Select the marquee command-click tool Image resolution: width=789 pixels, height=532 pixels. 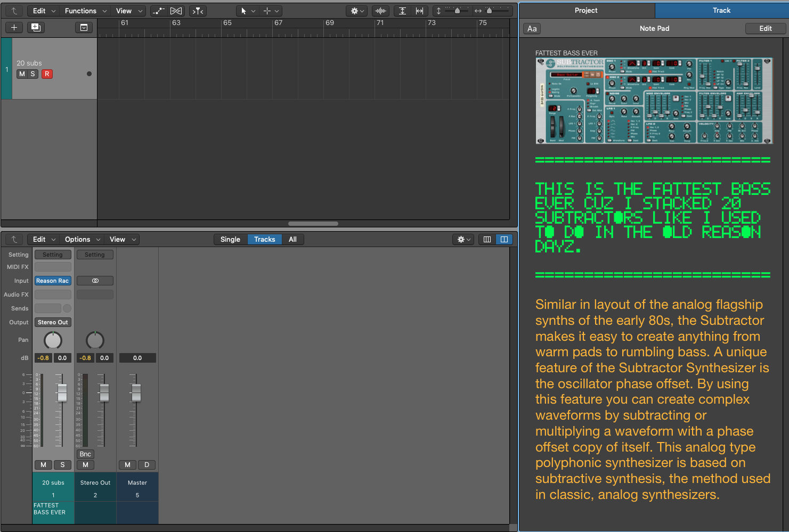click(x=271, y=11)
